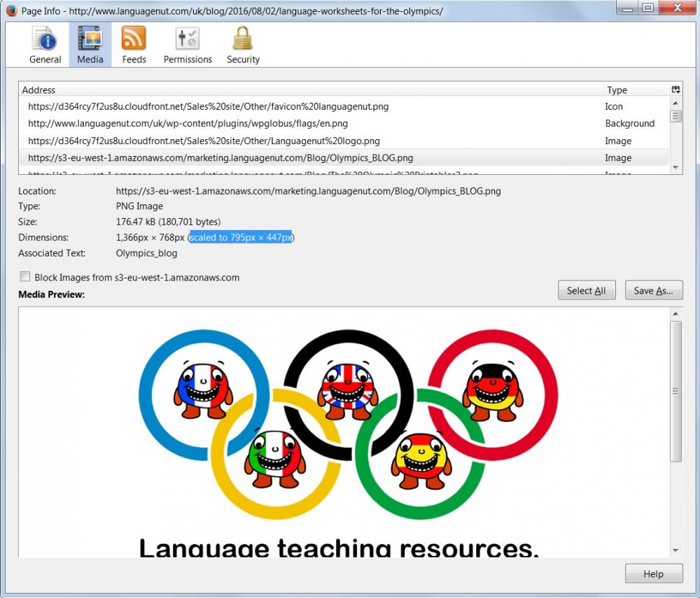The image size is (700, 598).
Task: Open the Feeds RSS icon
Action: 134,39
